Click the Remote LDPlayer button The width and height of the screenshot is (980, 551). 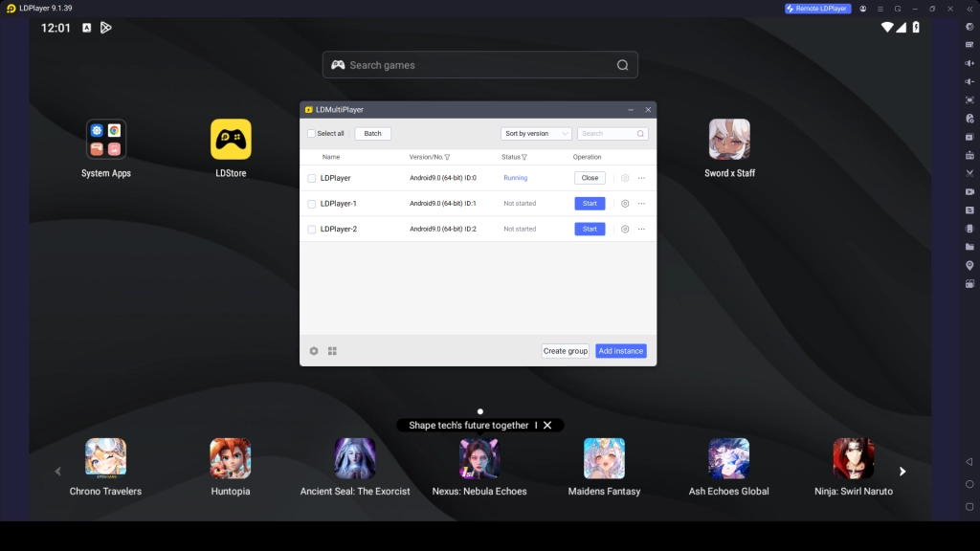[817, 9]
